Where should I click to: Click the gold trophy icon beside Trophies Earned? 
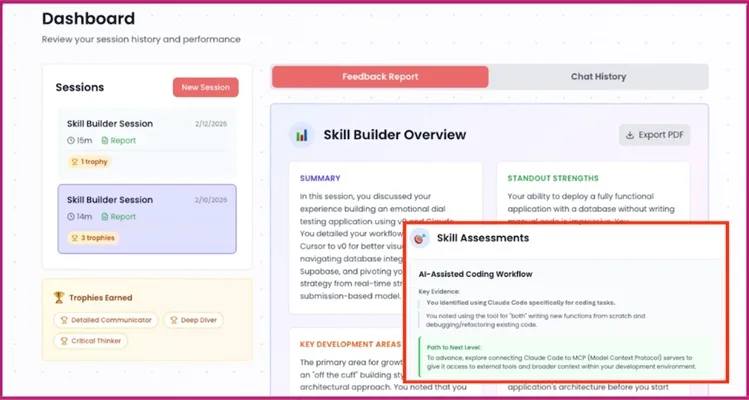point(61,297)
